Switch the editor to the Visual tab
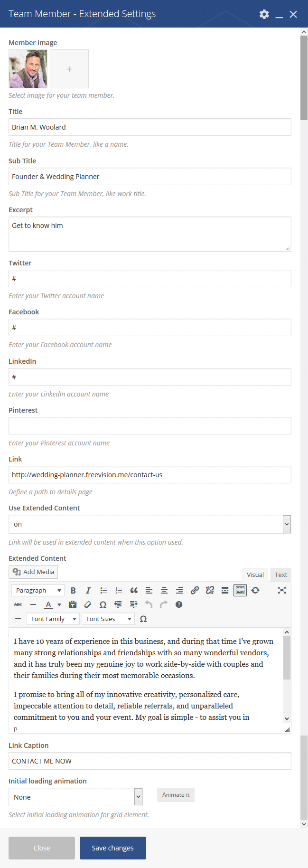 click(x=255, y=575)
